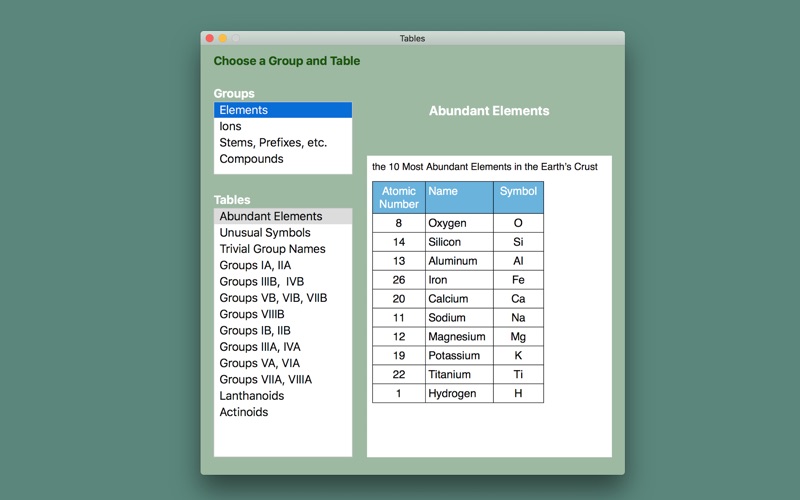Minimize the Tables window
Viewport: 800px width, 500px height.
point(223,38)
